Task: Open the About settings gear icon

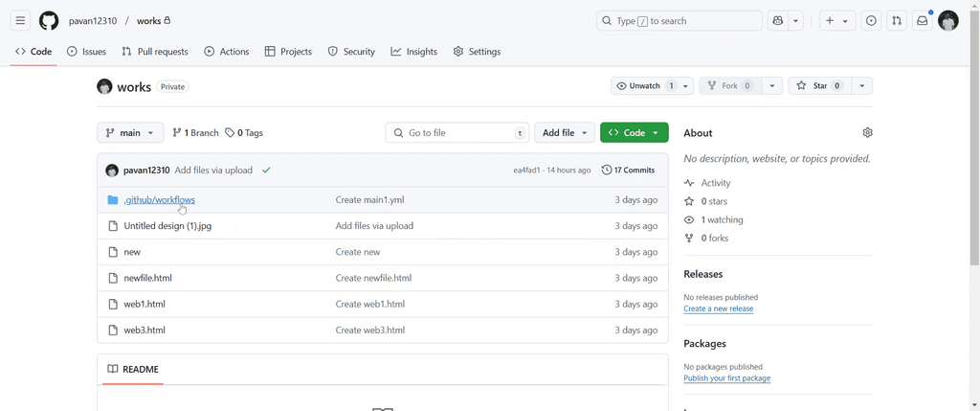Action: pos(867,132)
